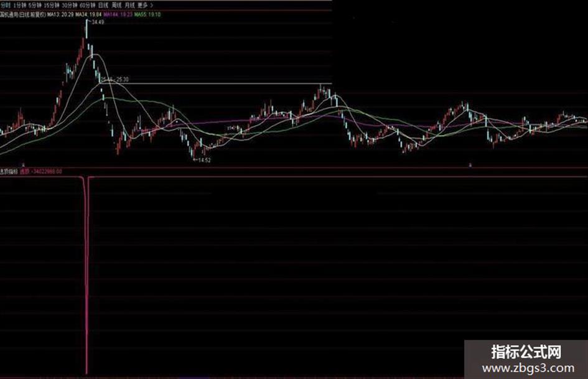Image resolution: width=588 pixels, height=379 pixels.
Task: Click the green MA55 indicator label
Action: [x=147, y=15]
